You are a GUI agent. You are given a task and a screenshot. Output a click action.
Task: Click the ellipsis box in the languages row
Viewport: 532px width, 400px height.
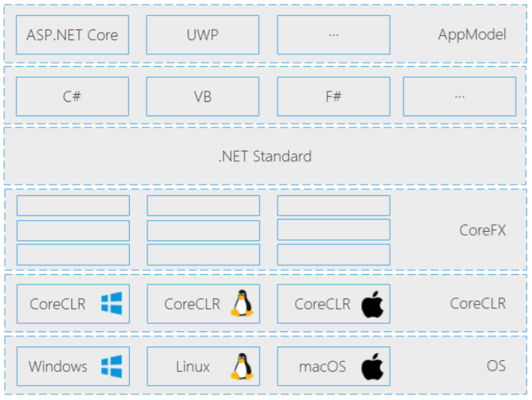click(x=459, y=96)
